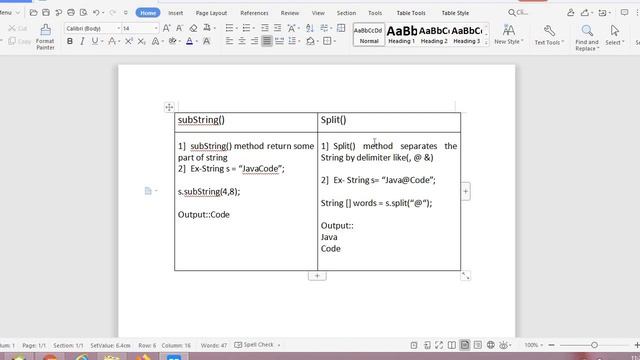Open the Review tab
This screenshot has height=360, width=640.
click(x=290, y=13)
